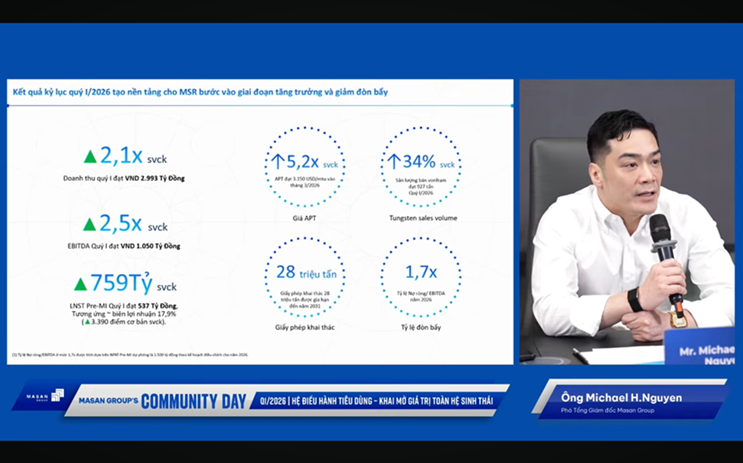Click 'APT đạt 3.150 USD/mtu vào tháng 3/2026'
The image size is (743, 463).
click(305, 182)
